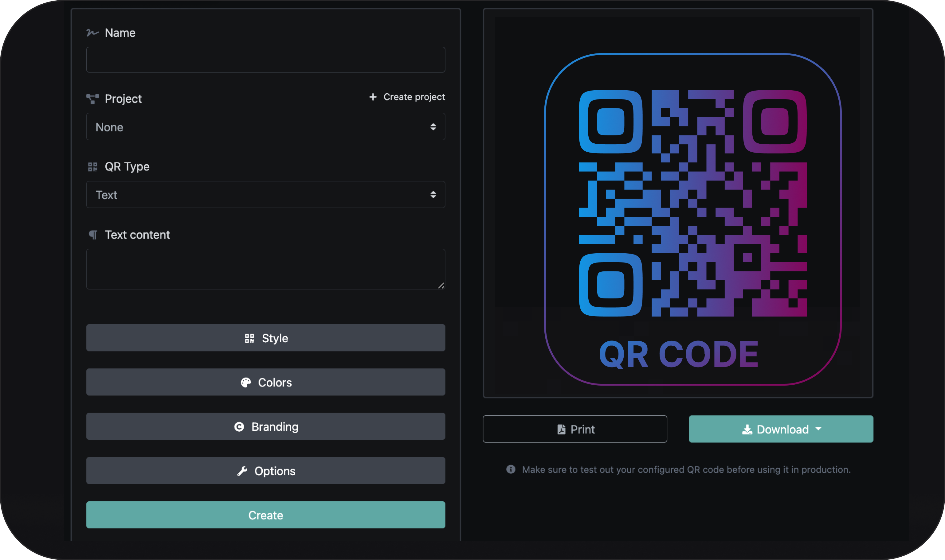945x560 pixels.
Task: Focus the Name input field
Action: (x=265, y=60)
